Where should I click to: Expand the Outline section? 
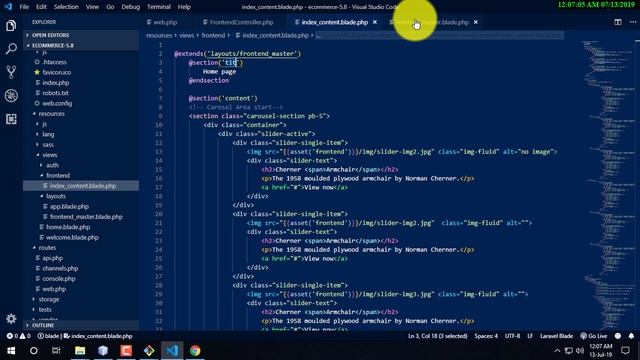click(43, 325)
